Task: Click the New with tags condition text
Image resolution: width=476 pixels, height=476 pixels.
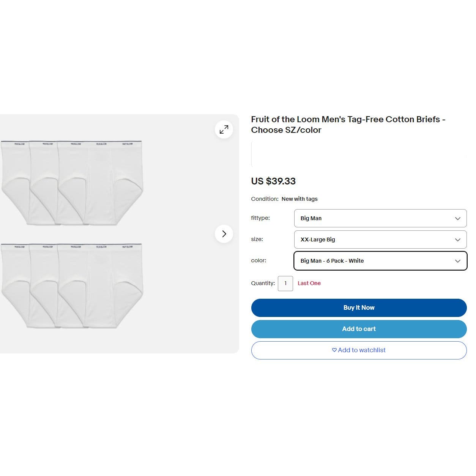Action: (x=299, y=199)
